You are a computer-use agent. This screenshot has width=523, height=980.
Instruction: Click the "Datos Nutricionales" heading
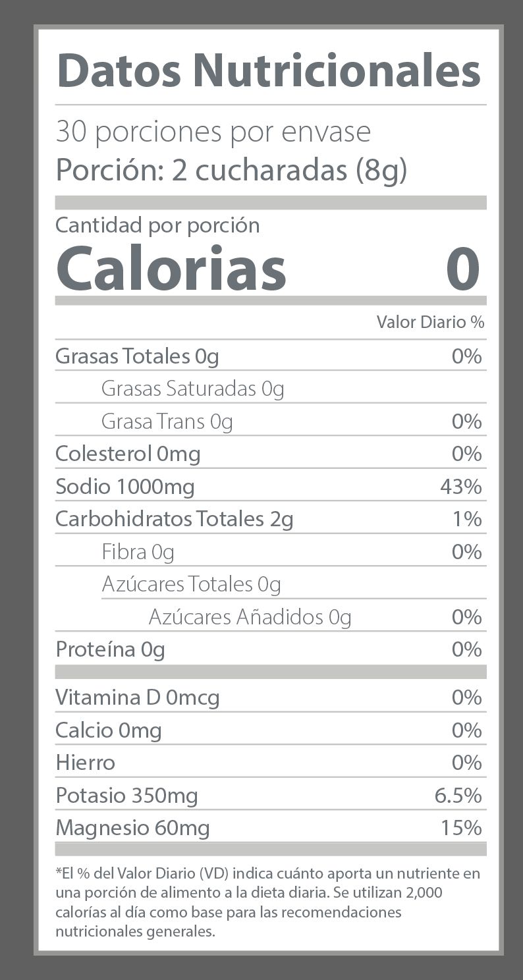pyautogui.click(x=269, y=71)
